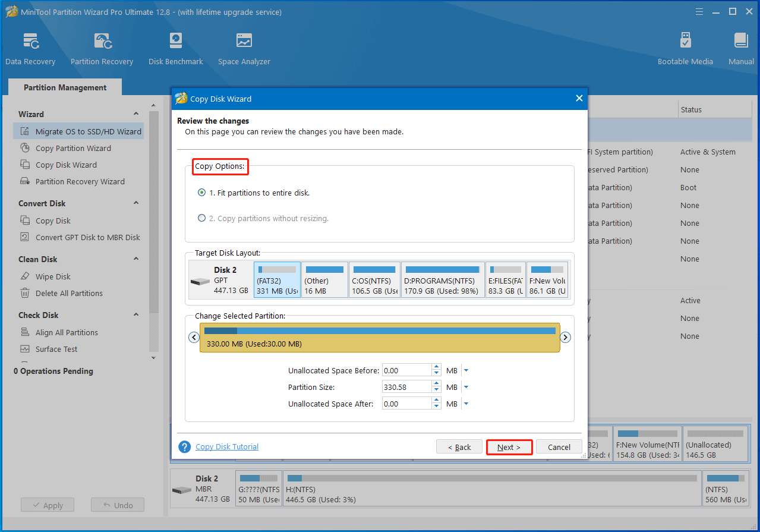Launch Partition Recovery from the toolbar
Image resolution: width=760 pixels, height=532 pixels.
click(x=102, y=49)
